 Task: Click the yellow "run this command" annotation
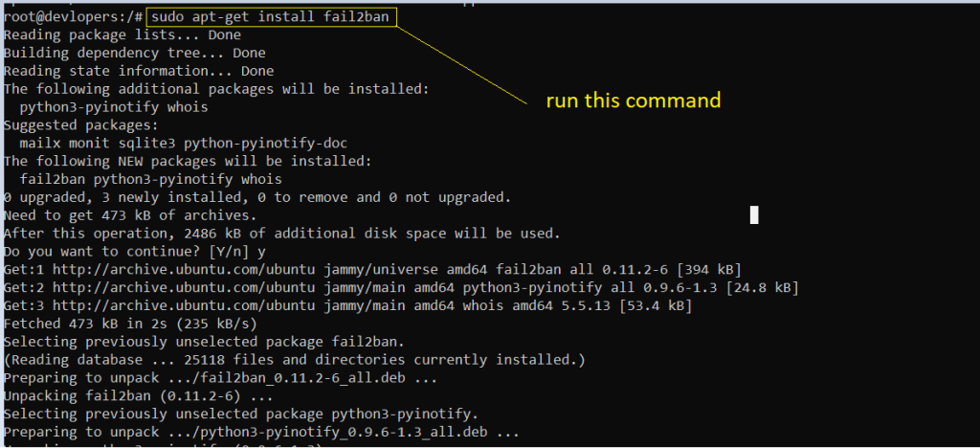633,101
